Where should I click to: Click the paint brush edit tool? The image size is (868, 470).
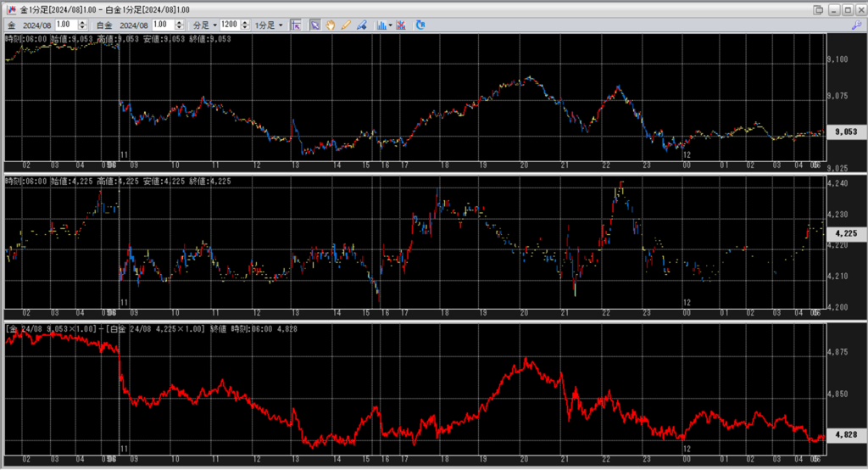[362, 25]
